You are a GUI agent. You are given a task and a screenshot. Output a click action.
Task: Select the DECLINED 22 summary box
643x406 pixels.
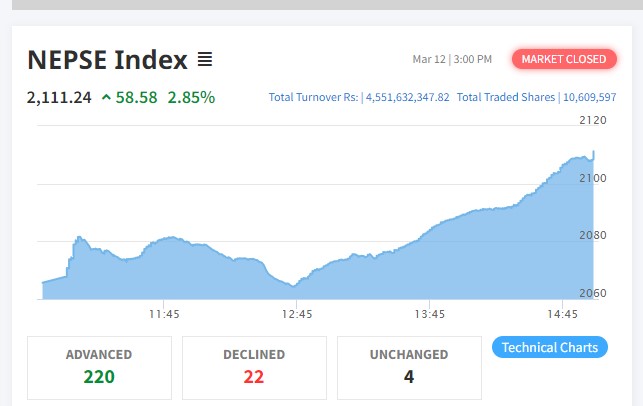[254, 367]
